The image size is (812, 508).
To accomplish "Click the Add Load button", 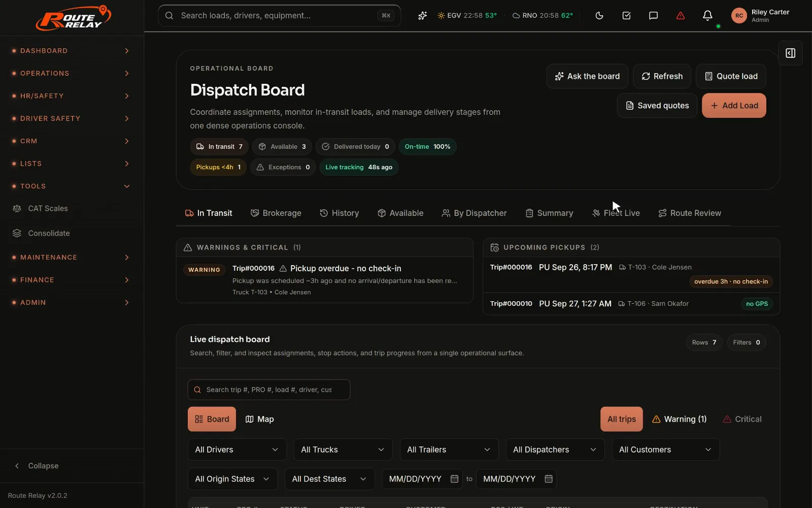I will pos(734,106).
